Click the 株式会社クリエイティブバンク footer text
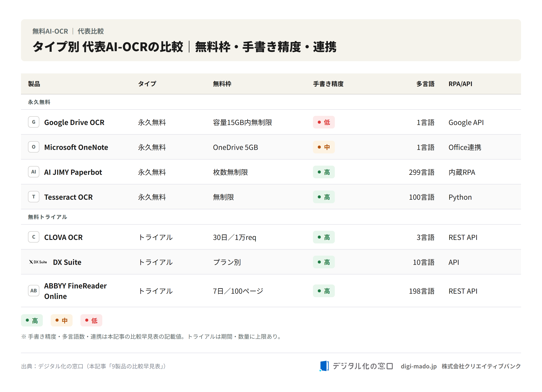542x392 pixels. pyautogui.click(x=481, y=366)
